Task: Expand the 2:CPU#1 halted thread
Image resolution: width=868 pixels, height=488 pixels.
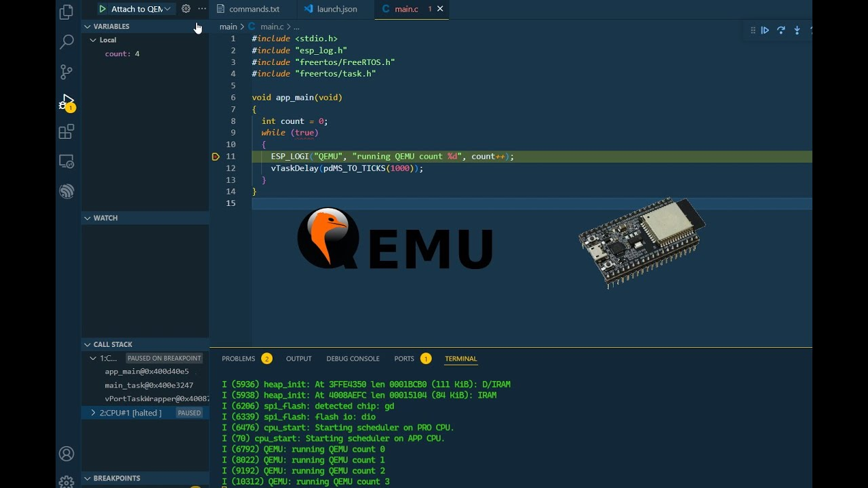Action: 93,413
